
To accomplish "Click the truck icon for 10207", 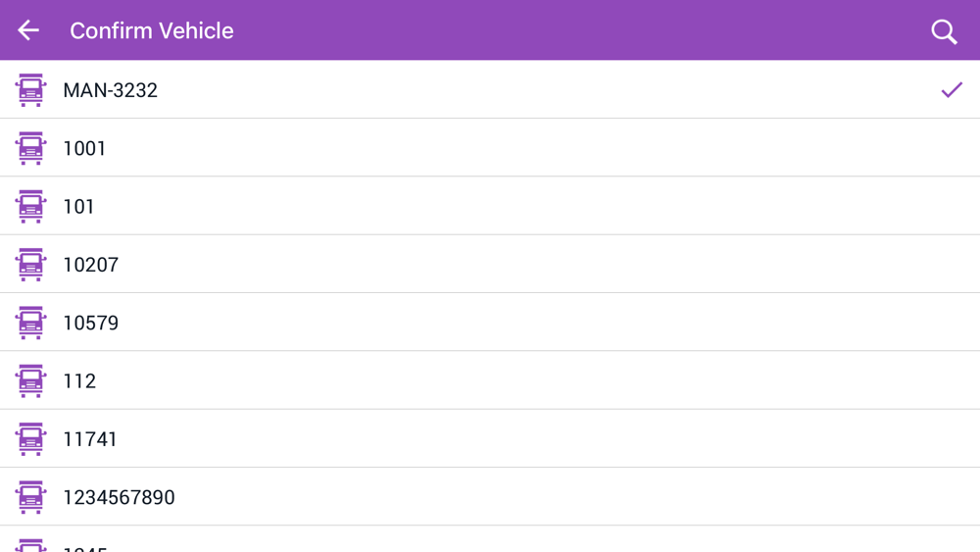I will pos(30,265).
